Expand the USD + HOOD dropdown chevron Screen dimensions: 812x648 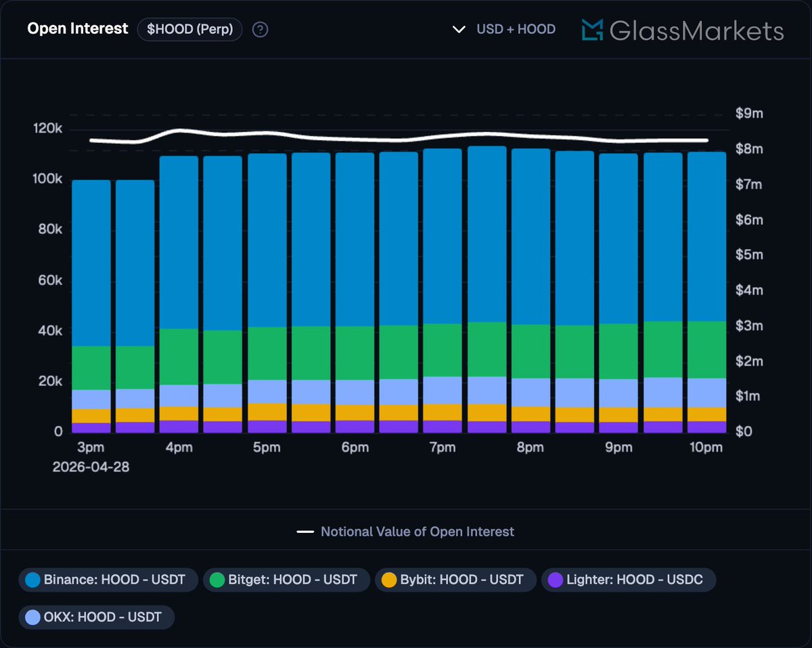tap(459, 30)
